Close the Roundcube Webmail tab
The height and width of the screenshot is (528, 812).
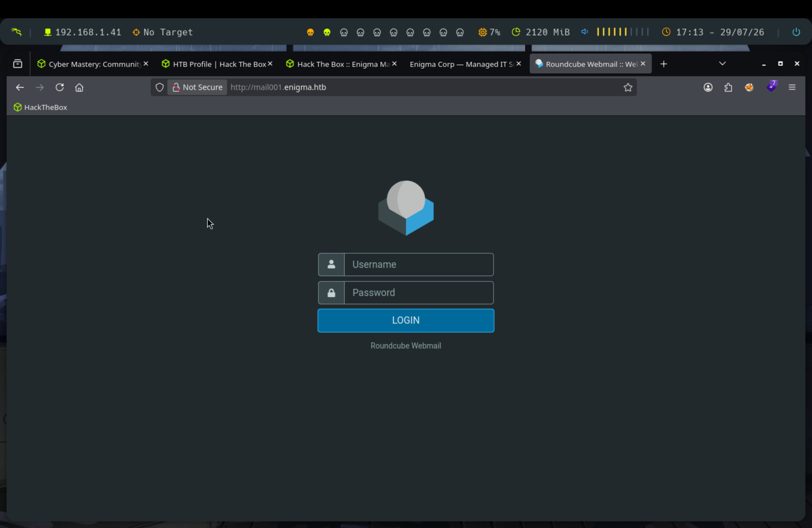[643, 64]
